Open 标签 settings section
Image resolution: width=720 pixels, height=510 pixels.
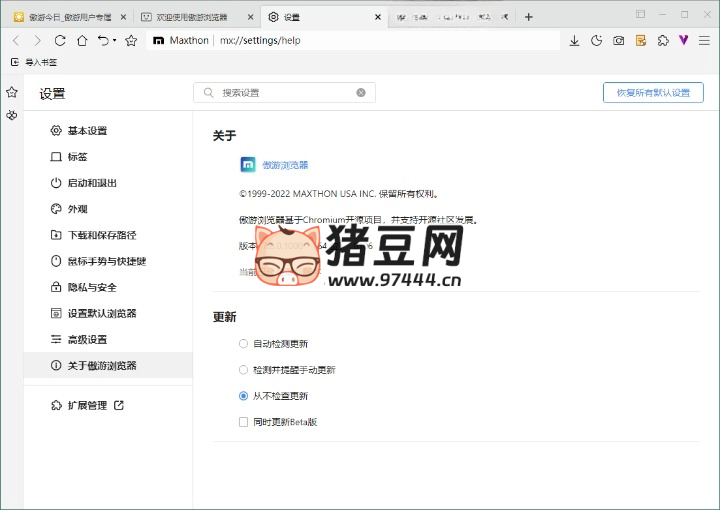click(x=108, y=157)
